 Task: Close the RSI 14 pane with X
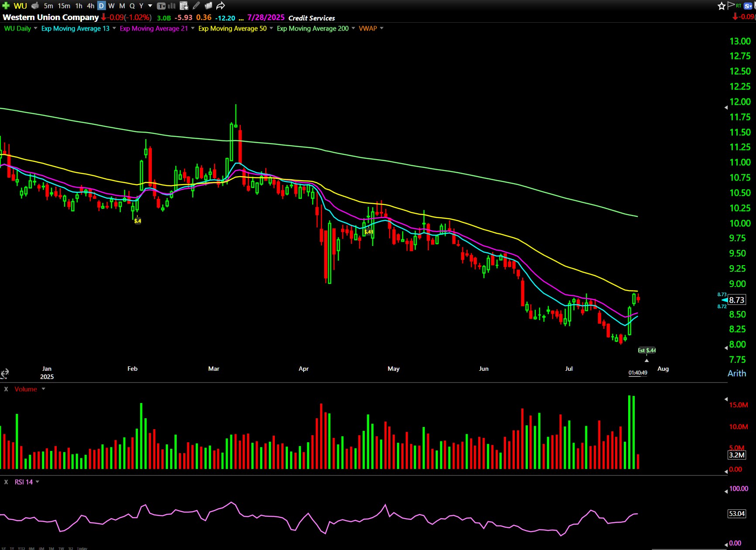pyautogui.click(x=6, y=482)
